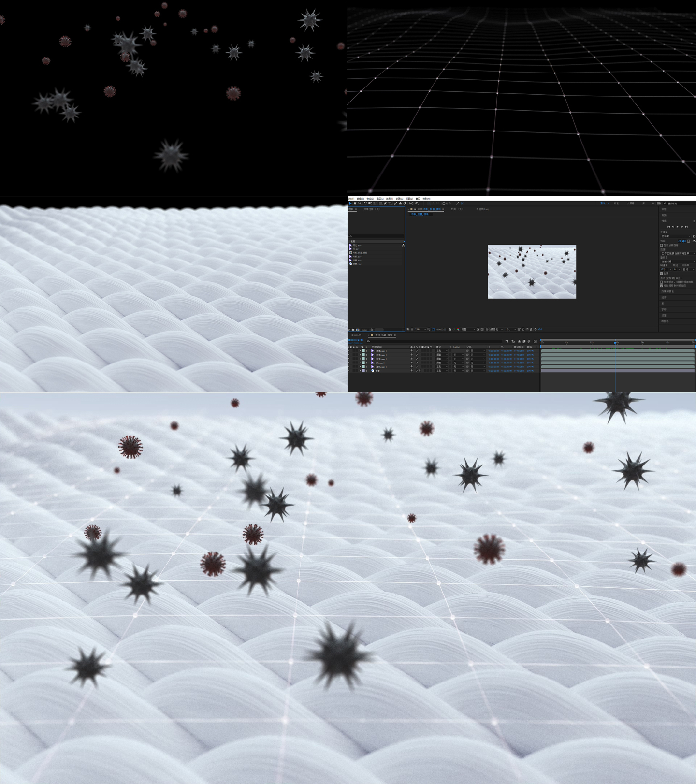Click the time navigator bar above the timeline ruler
696x784 pixels.
[x=618, y=340]
